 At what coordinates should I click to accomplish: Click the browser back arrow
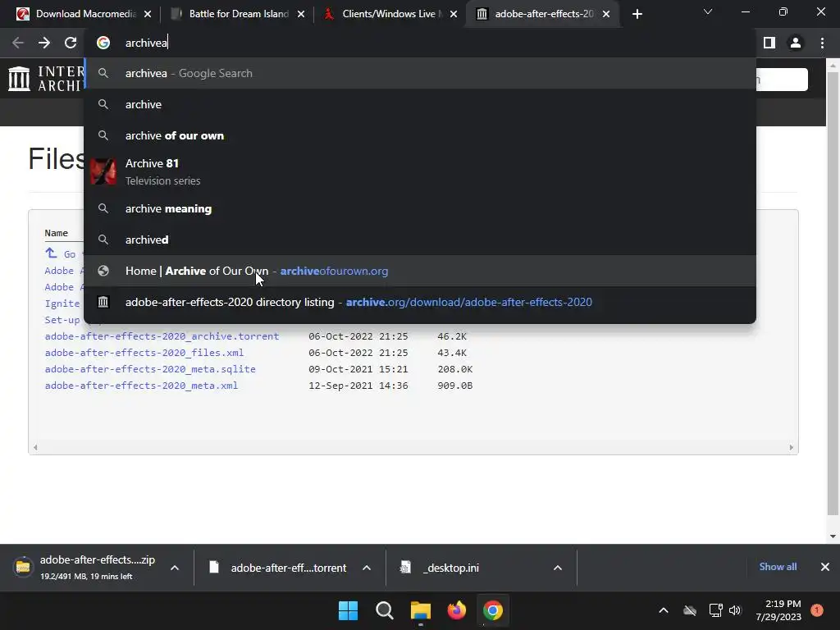tap(18, 43)
